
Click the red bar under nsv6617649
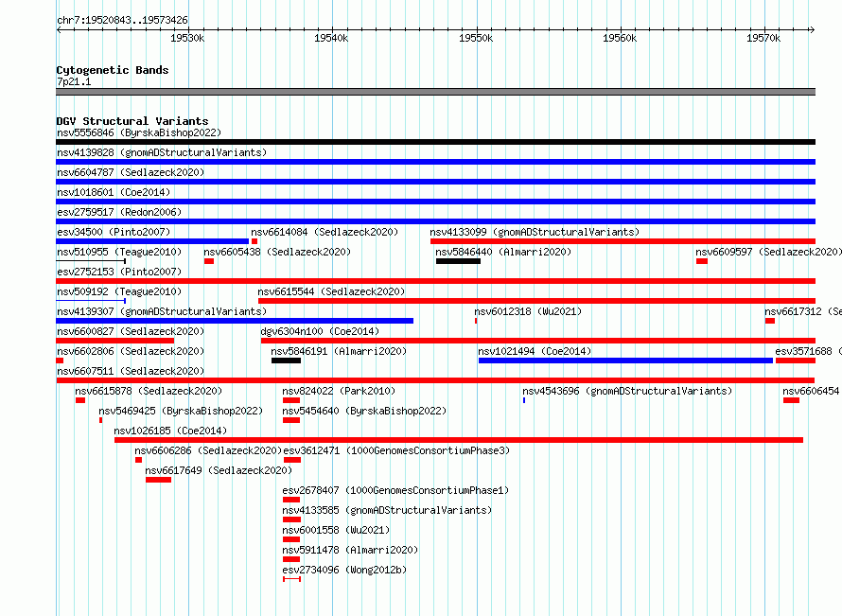[158, 480]
